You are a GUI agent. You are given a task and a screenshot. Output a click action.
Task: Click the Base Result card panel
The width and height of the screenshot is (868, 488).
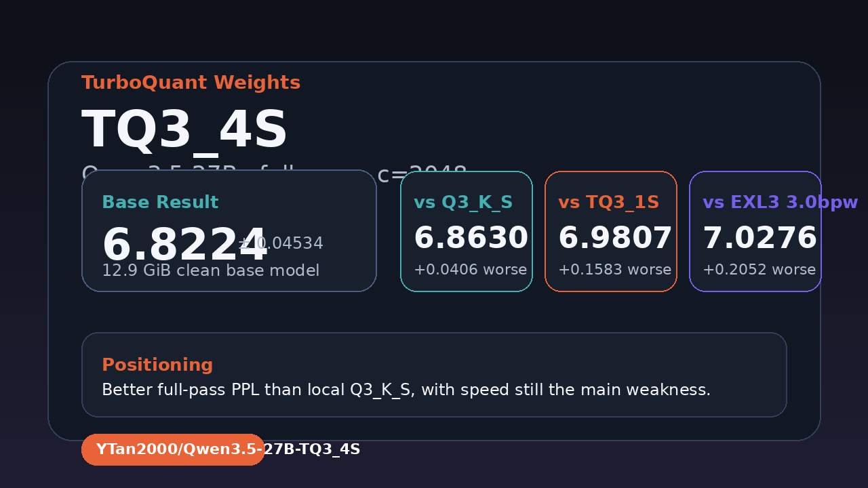tap(229, 230)
